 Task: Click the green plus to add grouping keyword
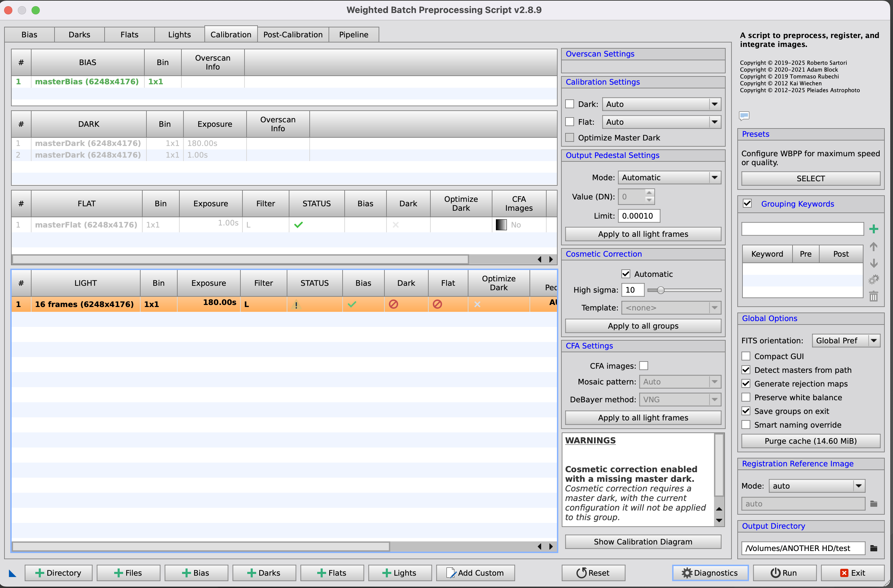click(873, 229)
